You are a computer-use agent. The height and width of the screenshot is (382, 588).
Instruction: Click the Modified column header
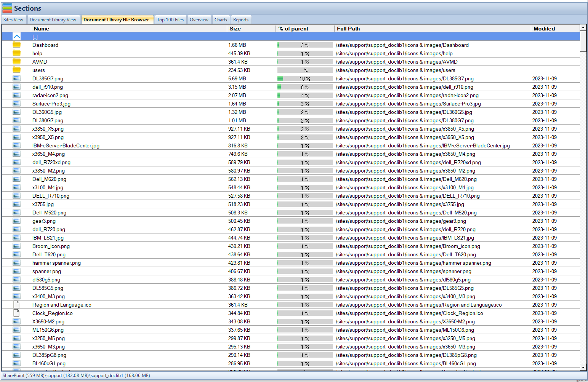tap(544, 28)
